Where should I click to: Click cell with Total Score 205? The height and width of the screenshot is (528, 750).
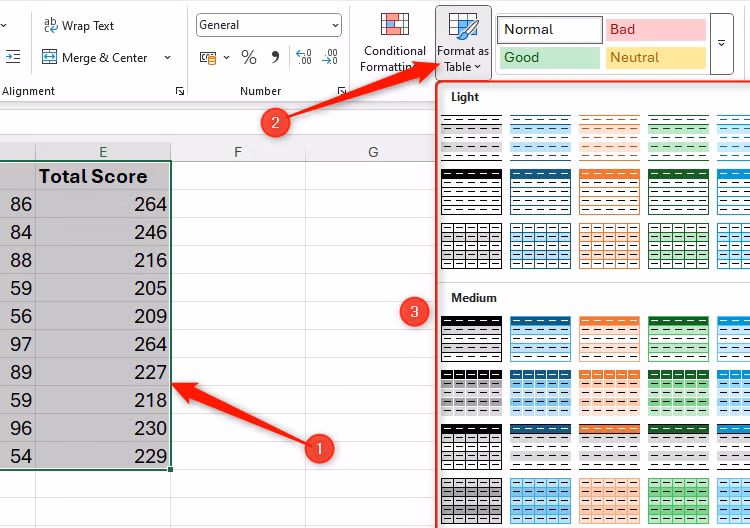pos(103,288)
